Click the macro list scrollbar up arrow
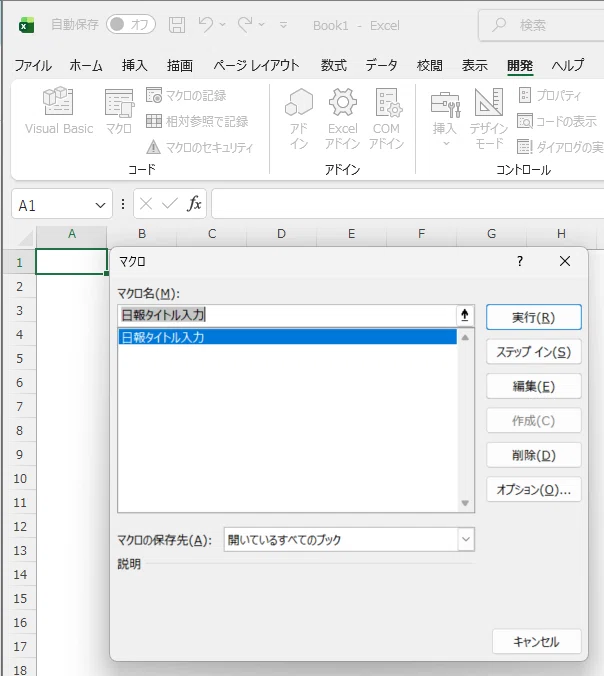The width and height of the screenshot is (604, 676). (465, 338)
